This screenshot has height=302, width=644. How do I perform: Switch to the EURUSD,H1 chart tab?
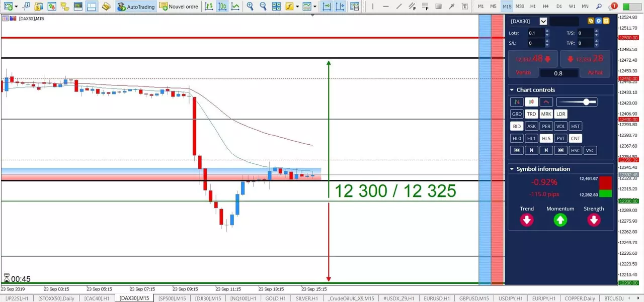pyautogui.click(x=437, y=298)
